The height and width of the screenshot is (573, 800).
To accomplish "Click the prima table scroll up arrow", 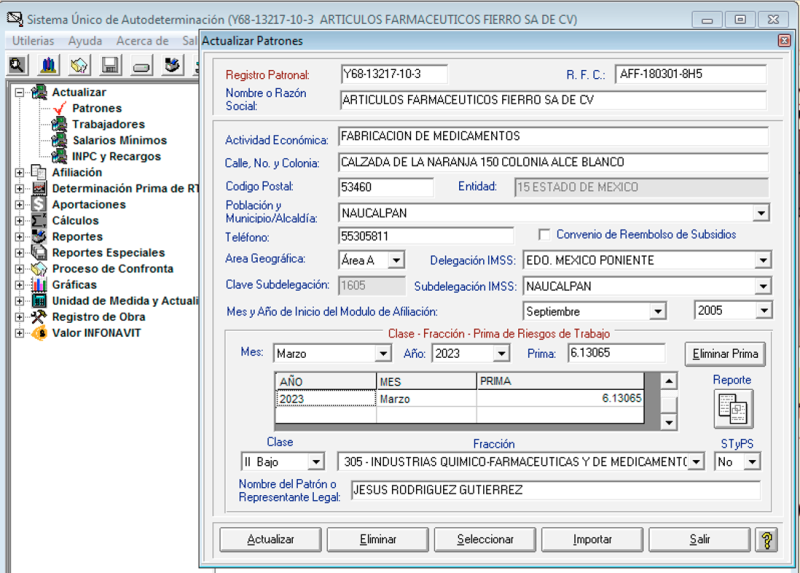I will (x=669, y=381).
